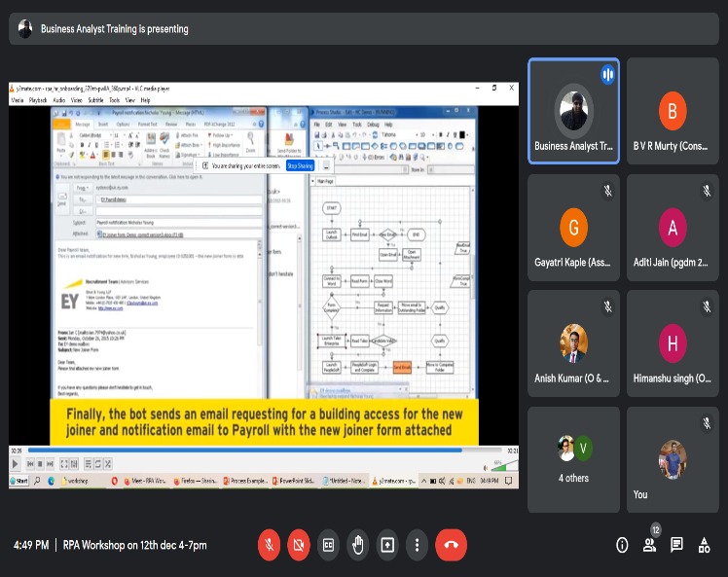This screenshot has width=728, height=577.
Task: Click Stop Sharing on the sharing bar
Action: pyautogui.click(x=300, y=165)
